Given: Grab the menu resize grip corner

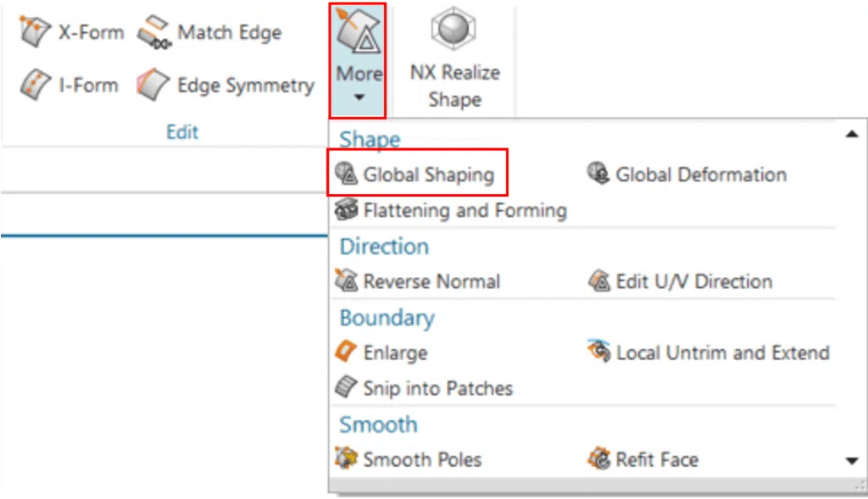Looking at the screenshot, I should click(860, 485).
